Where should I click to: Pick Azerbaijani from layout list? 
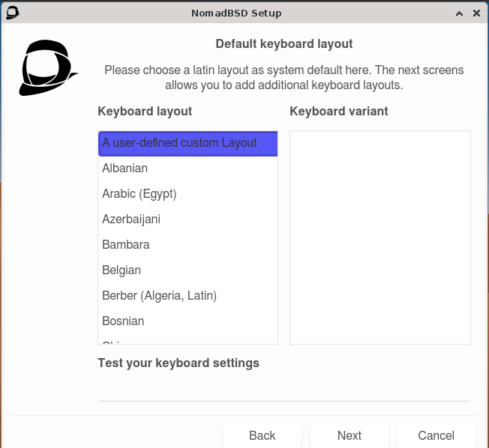tap(187, 220)
